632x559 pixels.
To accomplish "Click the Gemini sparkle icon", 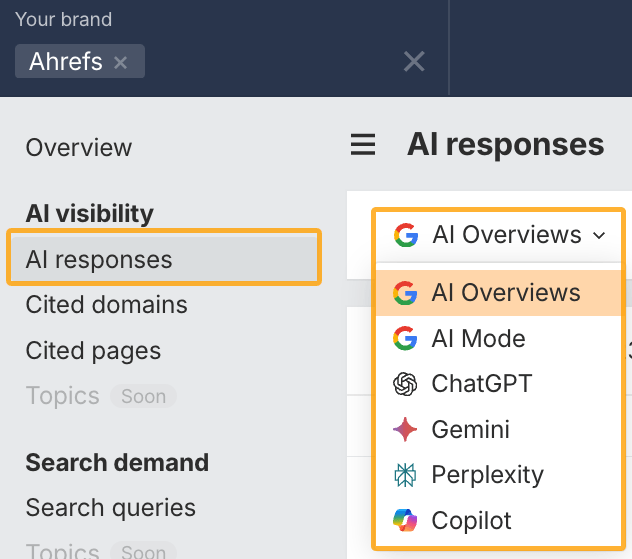I will pos(405,430).
